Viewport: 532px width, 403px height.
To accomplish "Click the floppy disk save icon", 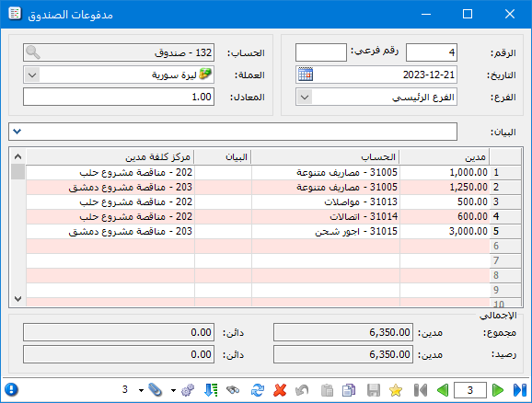I will [374, 390].
